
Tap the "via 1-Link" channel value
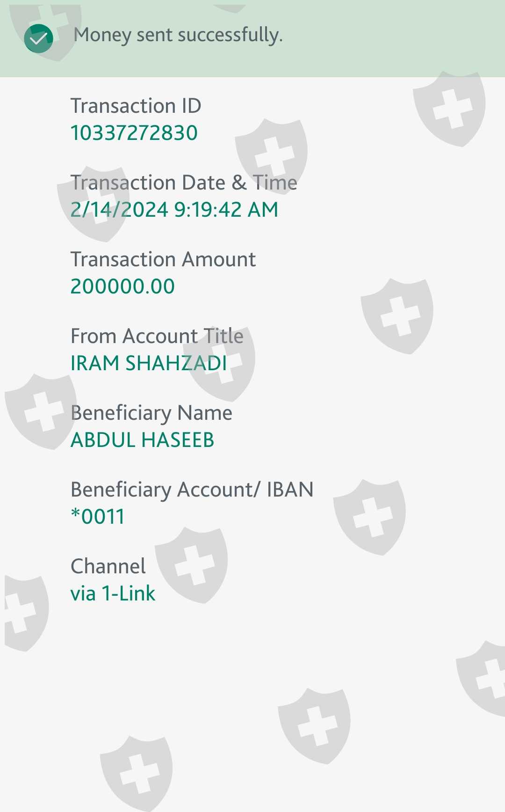[113, 593]
